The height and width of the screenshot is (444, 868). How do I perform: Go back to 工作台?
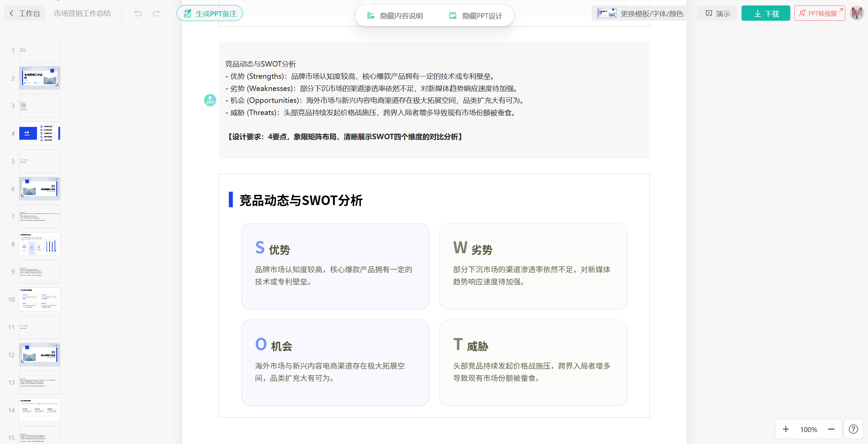pos(25,14)
